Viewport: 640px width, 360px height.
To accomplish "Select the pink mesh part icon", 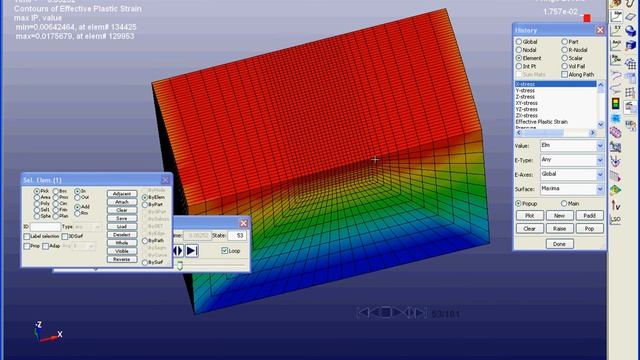I will (x=616, y=132).
